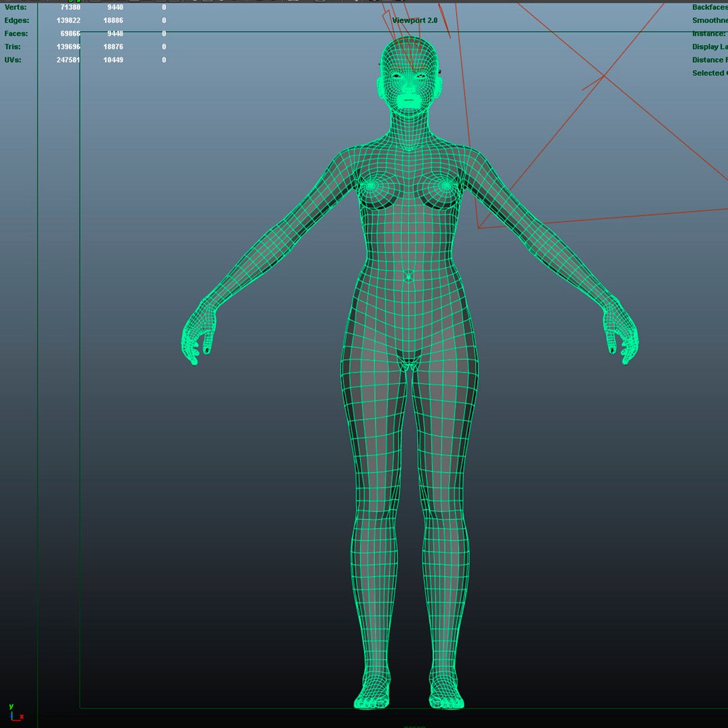Image resolution: width=728 pixels, height=728 pixels.
Task: Click the value 9440 in Verts row
Action: tap(115, 7)
